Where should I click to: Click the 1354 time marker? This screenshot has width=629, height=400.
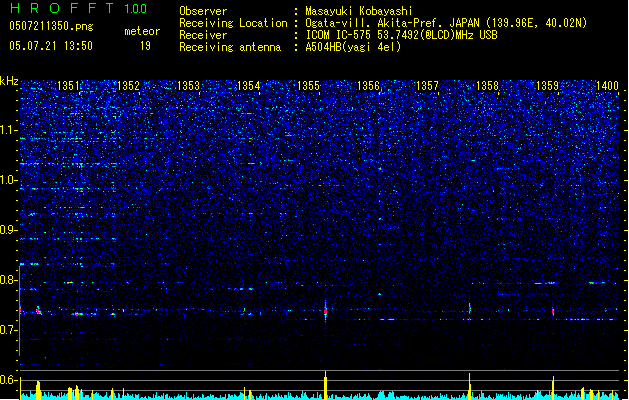(x=248, y=85)
